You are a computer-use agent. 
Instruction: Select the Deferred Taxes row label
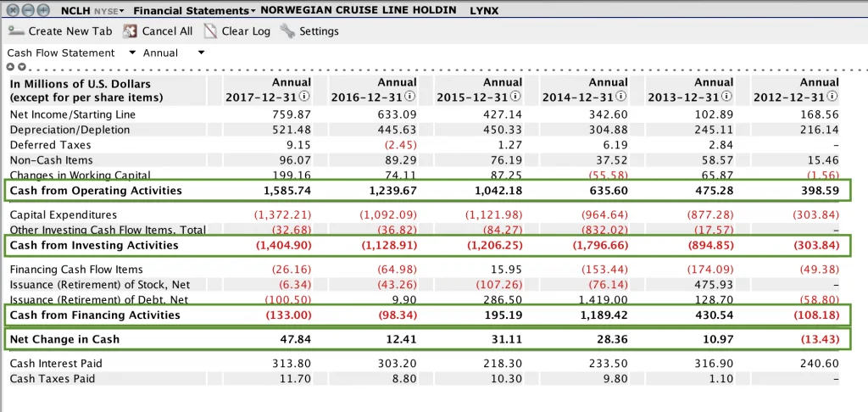click(50, 144)
